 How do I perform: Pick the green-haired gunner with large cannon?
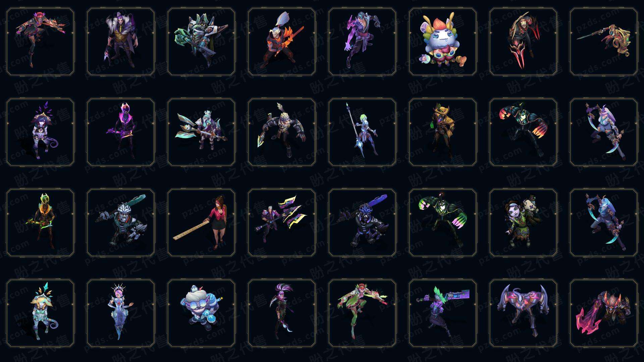(443, 313)
